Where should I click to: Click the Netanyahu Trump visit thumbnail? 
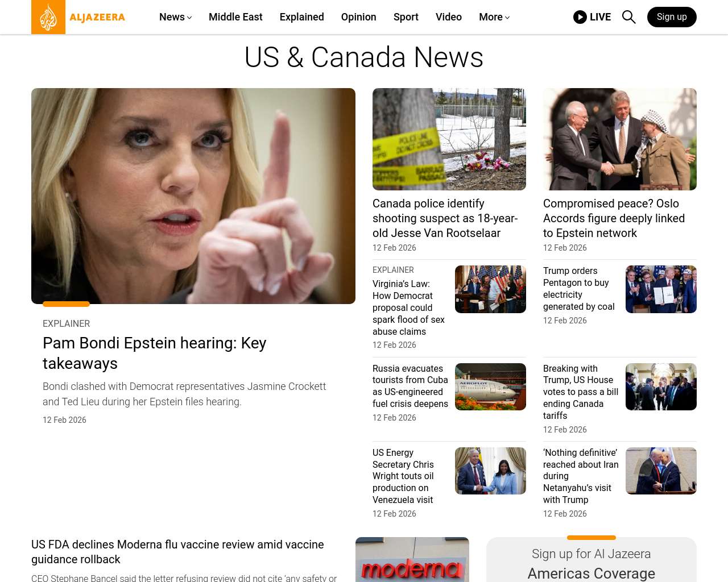tap(661, 471)
